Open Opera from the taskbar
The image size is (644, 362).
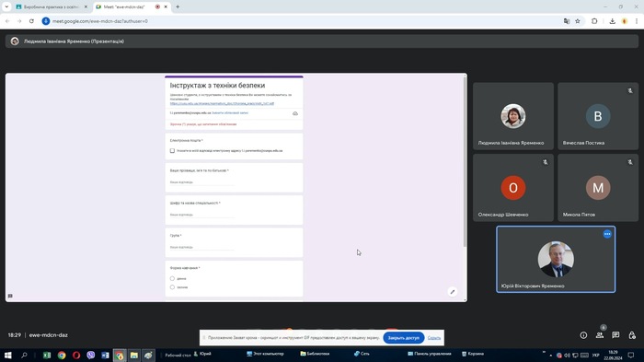pos(76,355)
